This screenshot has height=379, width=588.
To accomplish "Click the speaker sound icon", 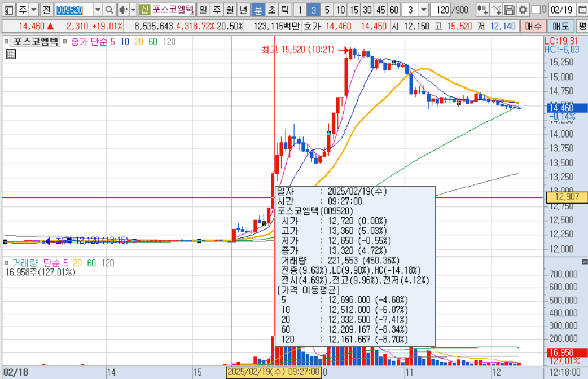I will (x=122, y=10).
